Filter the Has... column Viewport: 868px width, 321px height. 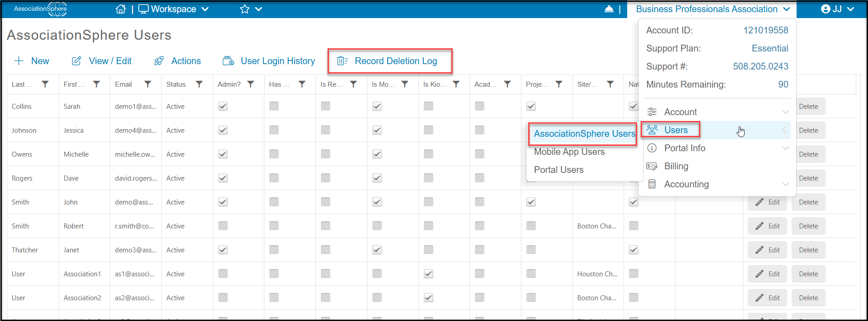[x=302, y=84]
